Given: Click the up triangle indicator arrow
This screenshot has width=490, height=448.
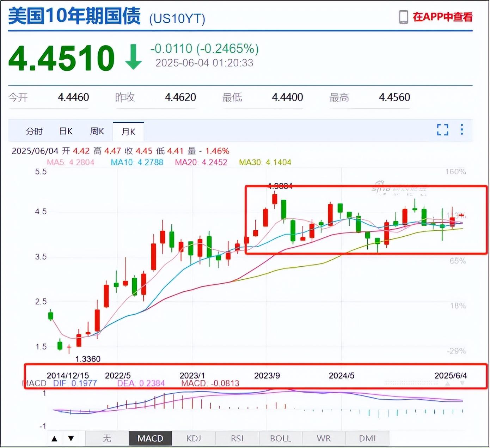Looking at the screenshot, I should point(54,438).
